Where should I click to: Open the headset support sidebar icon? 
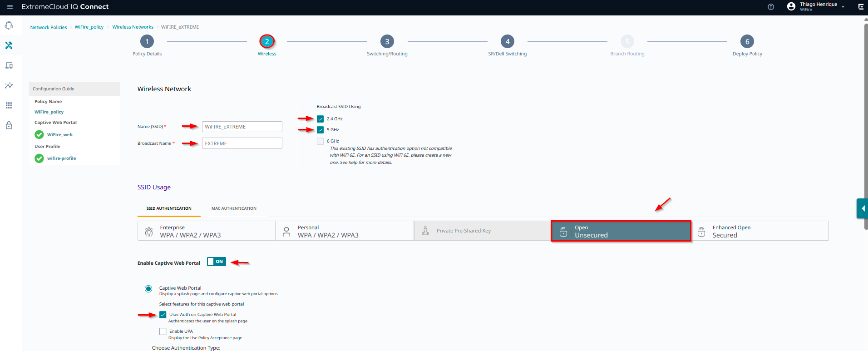(9, 25)
